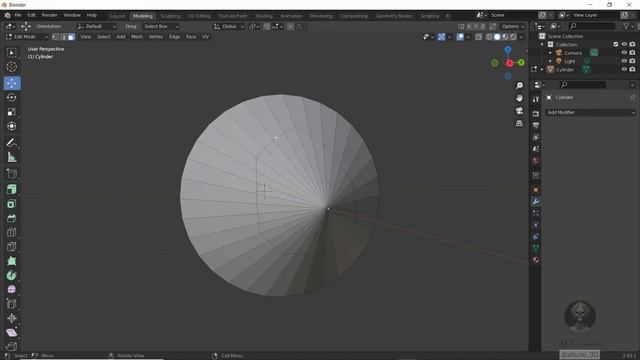
Task: Open the Render menu
Action: point(49,15)
